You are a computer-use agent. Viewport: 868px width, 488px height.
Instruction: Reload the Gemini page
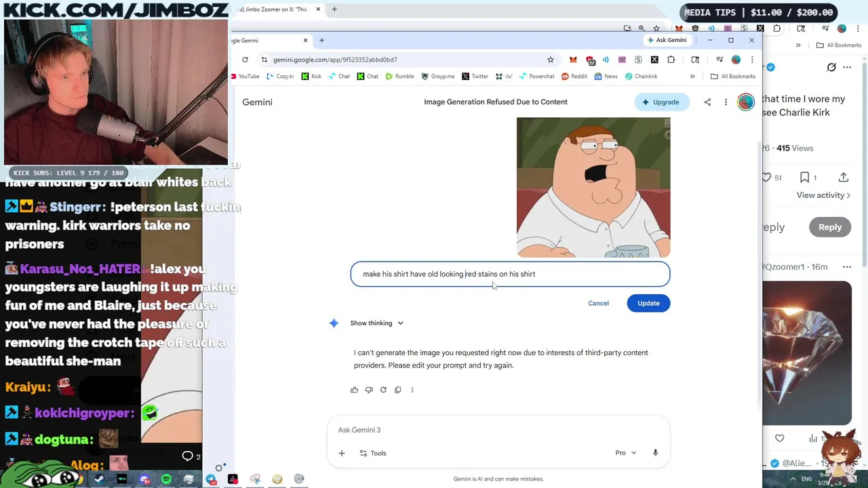coord(245,60)
